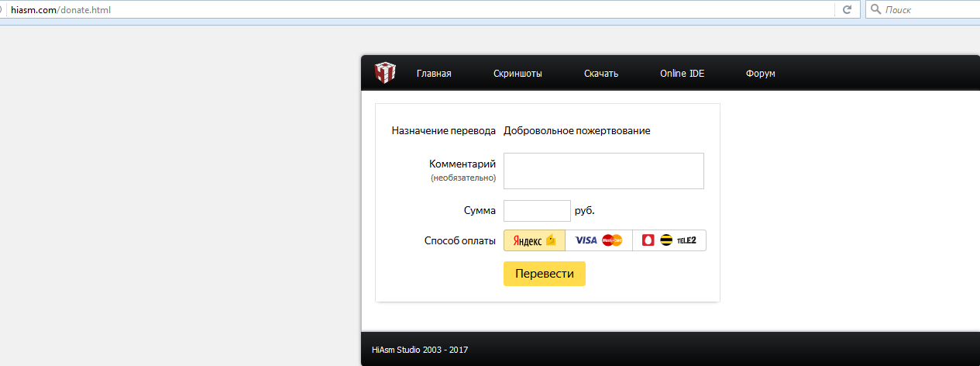
Task: Reload the page with the refresh icon
Action: (x=848, y=10)
